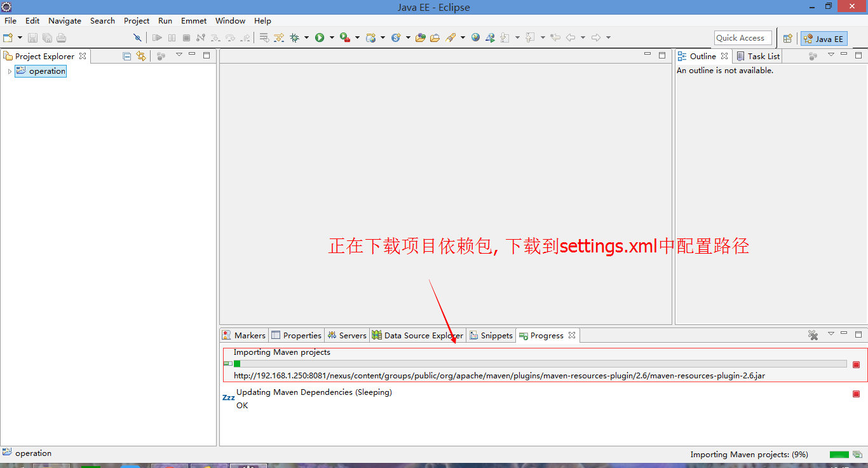
Task: Click the Print toolbar icon
Action: [61, 38]
